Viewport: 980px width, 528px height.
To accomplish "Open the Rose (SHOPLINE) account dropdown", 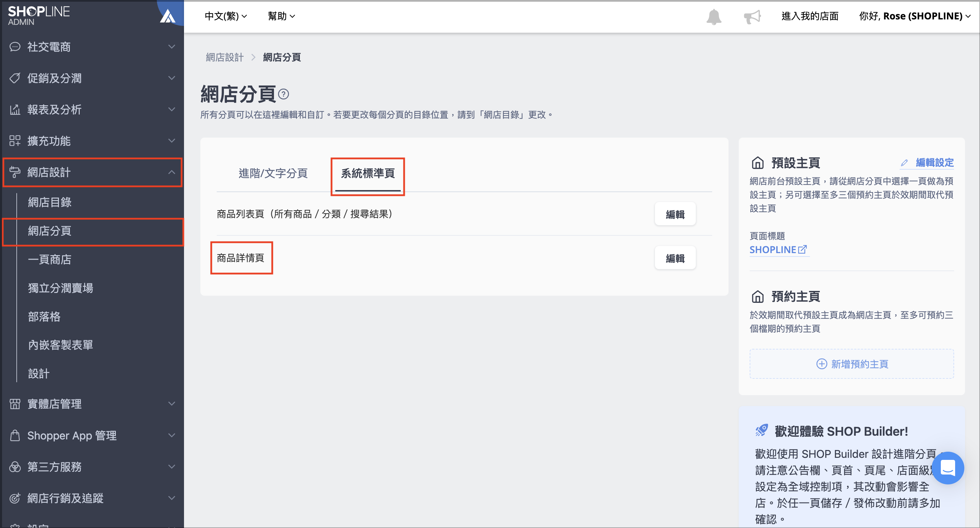I will (x=915, y=16).
